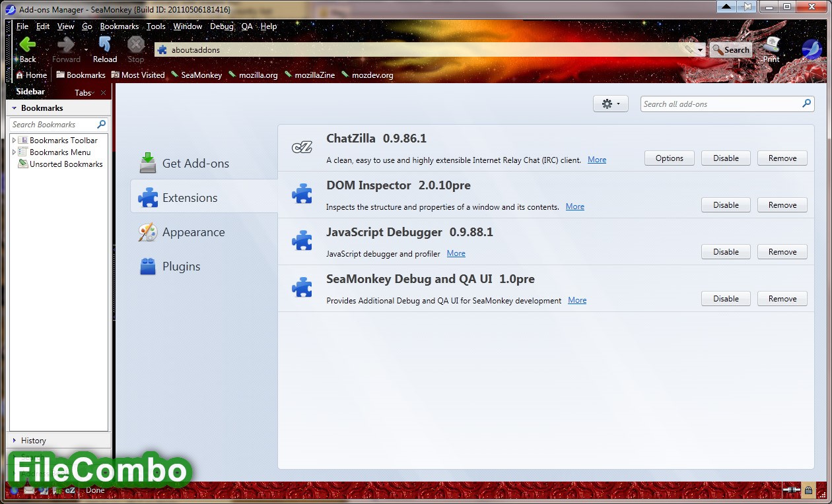The width and height of the screenshot is (832, 504).
Task: Open the View menu
Action: (x=66, y=26)
